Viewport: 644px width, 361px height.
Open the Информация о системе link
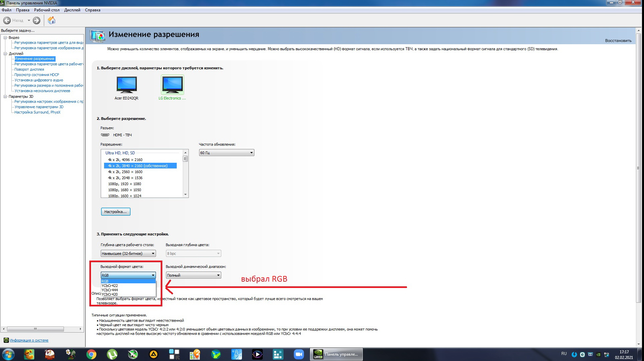coord(29,340)
